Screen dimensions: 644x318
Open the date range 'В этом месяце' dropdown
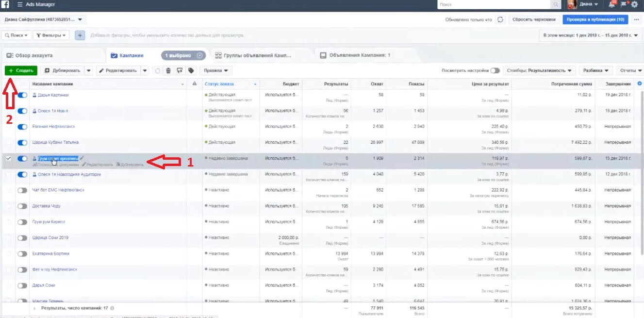tap(590, 35)
